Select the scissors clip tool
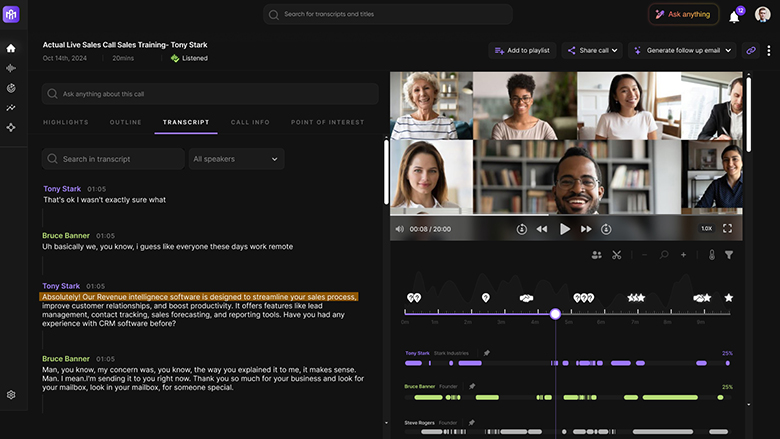 click(x=617, y=255)
